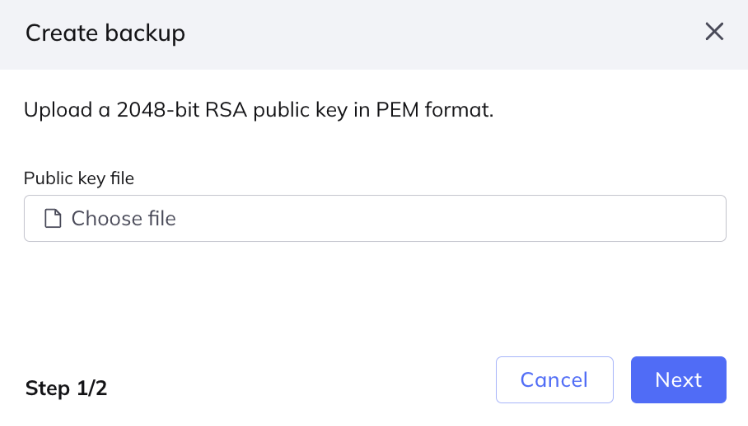Click the 2048-bit RSA public key instruction text
This screenshot has width=748, height=426.
click(x=259, y=110)
